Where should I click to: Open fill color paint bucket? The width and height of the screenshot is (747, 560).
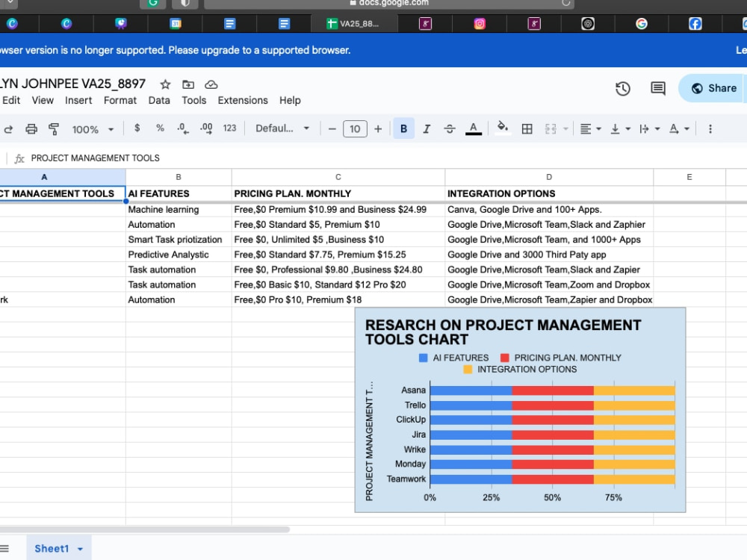[x=502, y=128]
